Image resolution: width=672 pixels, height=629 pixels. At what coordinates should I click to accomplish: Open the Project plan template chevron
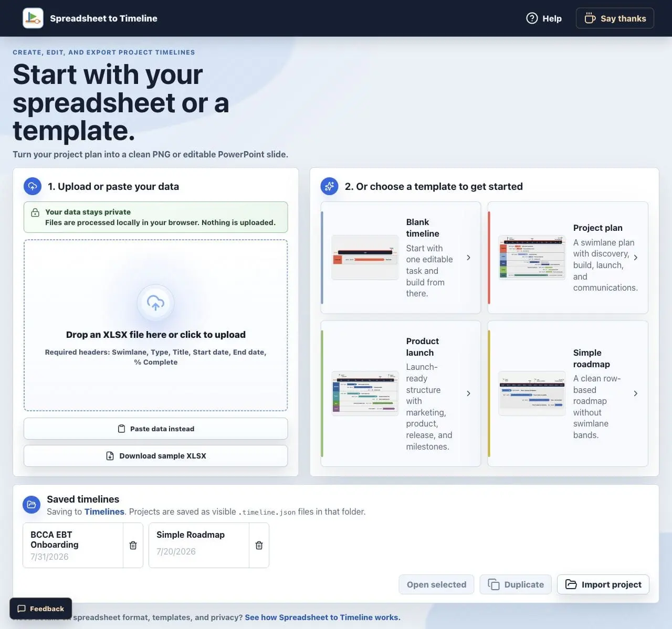coord(635,258)
